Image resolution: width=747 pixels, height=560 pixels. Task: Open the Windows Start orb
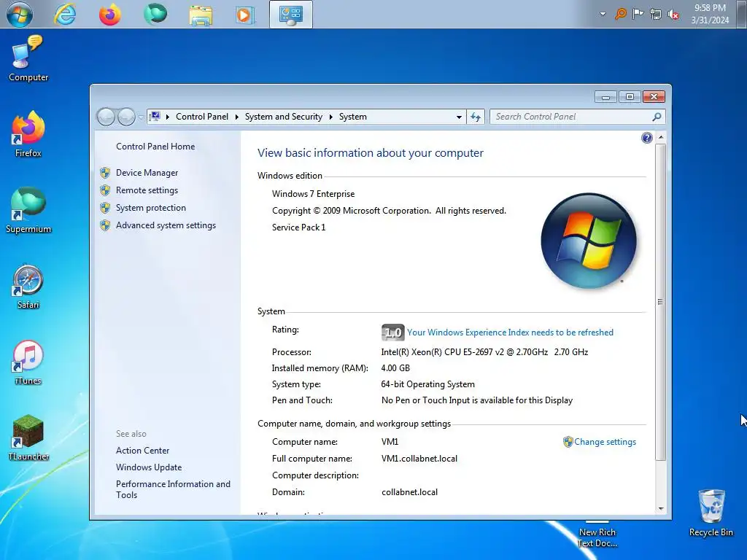pos(19,15)
